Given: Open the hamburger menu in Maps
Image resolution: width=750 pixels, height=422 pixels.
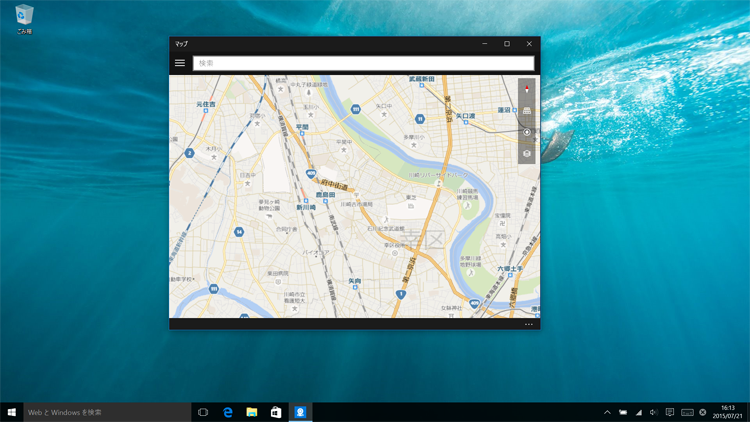Looking at the screenshot, I should 180,63.
